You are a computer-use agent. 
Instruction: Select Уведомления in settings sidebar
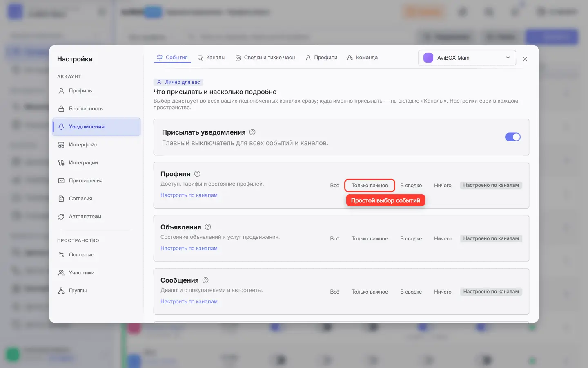pos(96,127)
